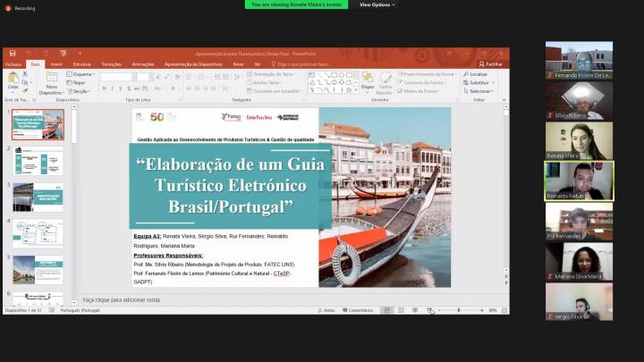The height and width of the screenshot is (362, 644).
Task: Open Comentários from the status bar
Action: 358,310
